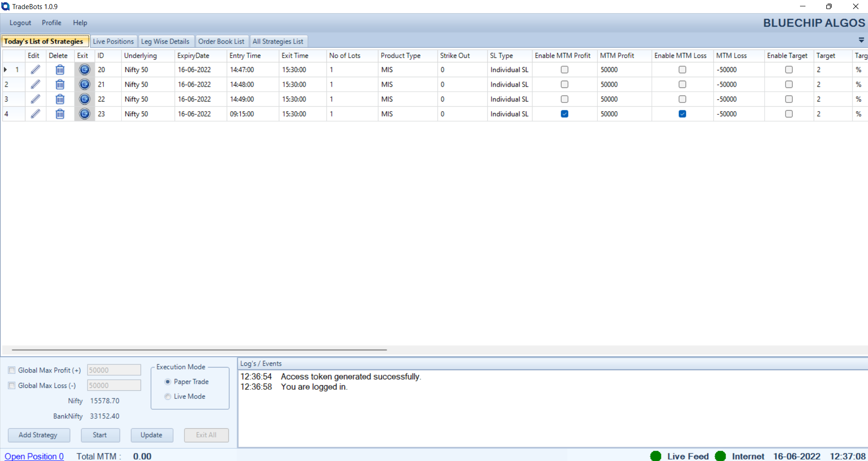
Task: Enable MTM Profit for strategy ID 21
Action: [x=564, y=84]
